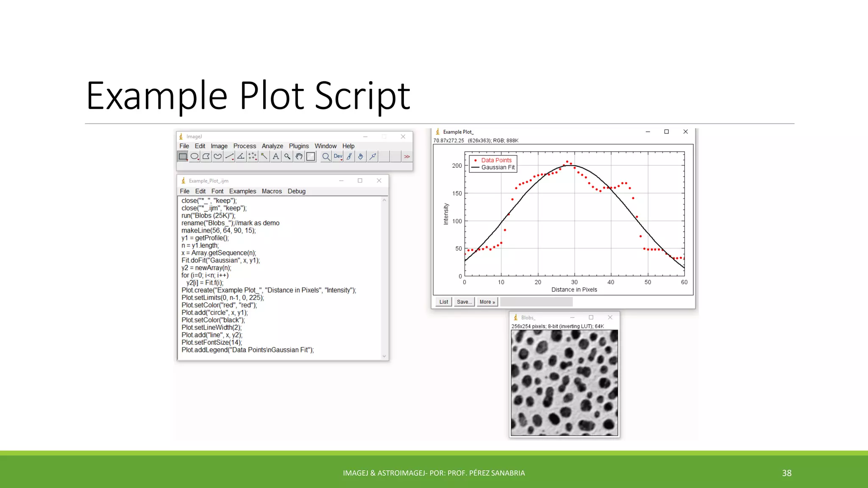868x488 pixels.
Task: Open the Macros menu in script editor
Action: click(x=272, y=191)
